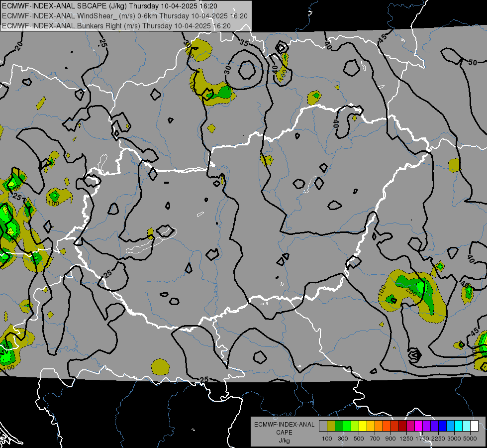Click the 100 legend value
The height and width of the screenshot is (448, 487).
327,439
